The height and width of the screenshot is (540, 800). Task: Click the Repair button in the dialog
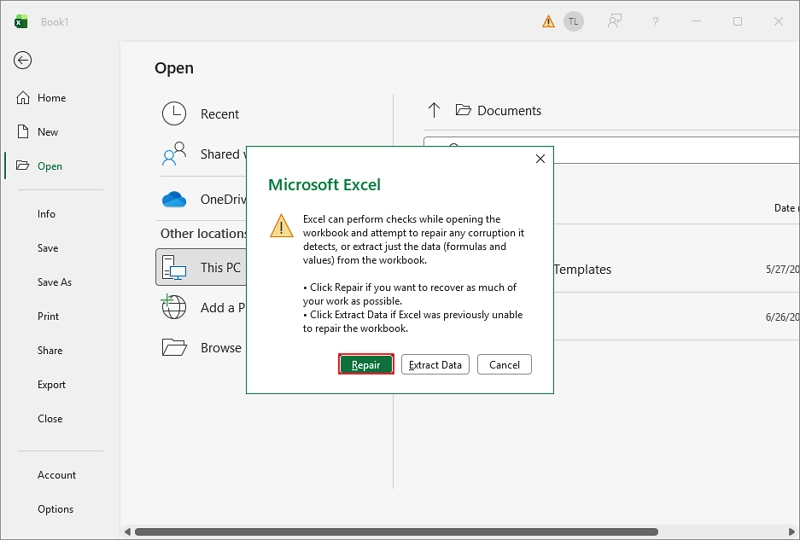coord(366,364)
